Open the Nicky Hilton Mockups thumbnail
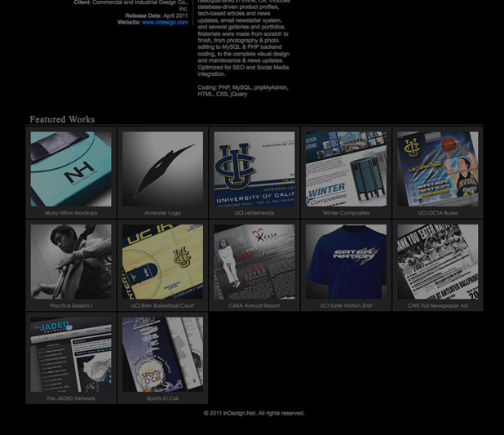The height and width of the screenshot is (435, 504). pyautogui.click(x=71, y=169)
